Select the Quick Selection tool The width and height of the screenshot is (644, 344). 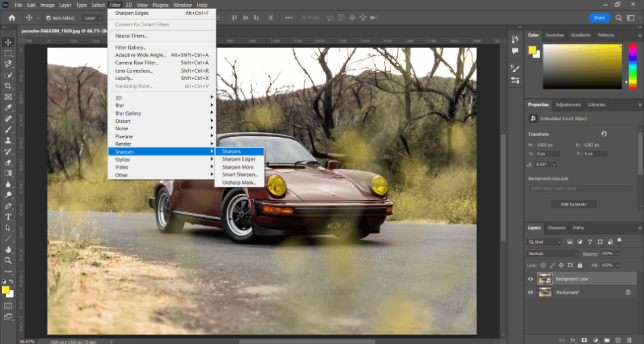[x=8, y=75]
